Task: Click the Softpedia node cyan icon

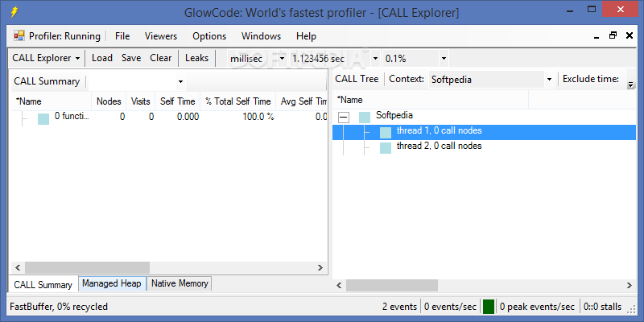Action: (x=365, y=118)
